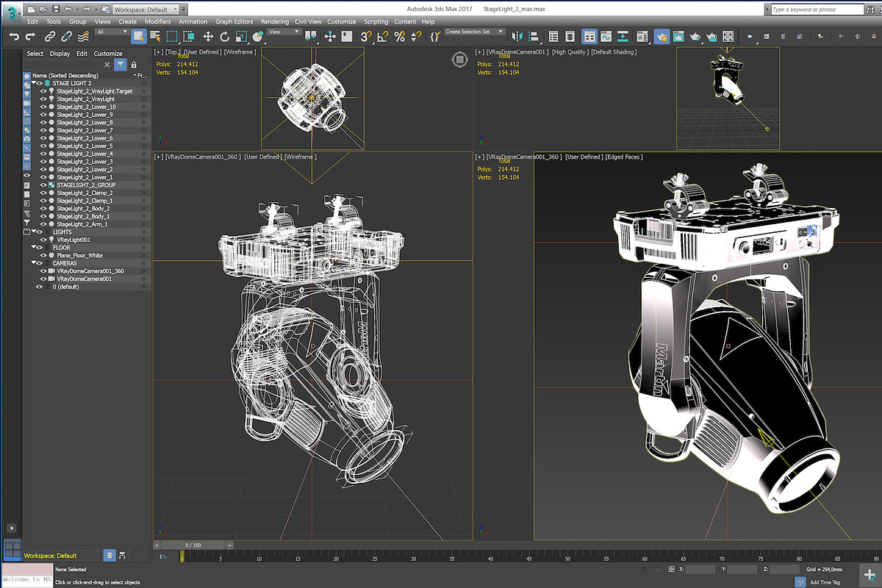Viewport: 882px width, 588px height.
Task: Click Use Pivot Point Center icon
Action: tap(310, 36)
